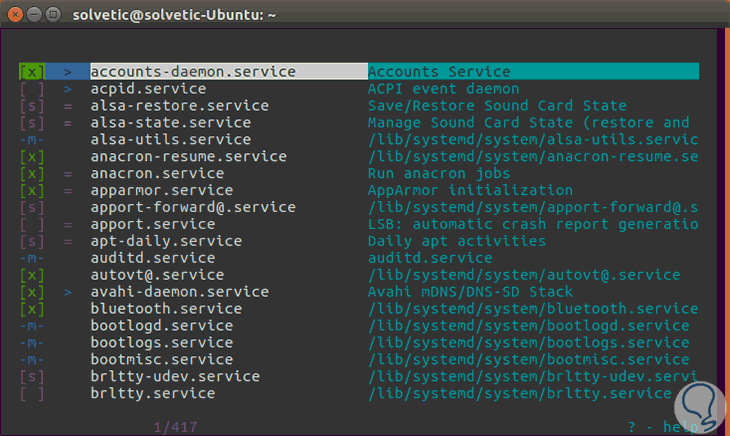Toggle the bluetooth.service checkbox
The width and height of the screenshot is (730, 436).
pyautogui.click(x=32, y=309)
